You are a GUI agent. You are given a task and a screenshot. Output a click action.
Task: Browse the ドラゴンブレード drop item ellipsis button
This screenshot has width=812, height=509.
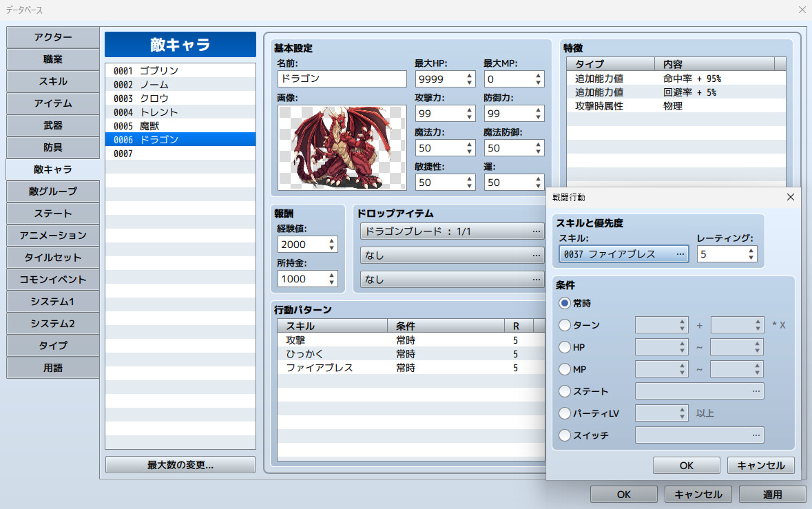536,231
